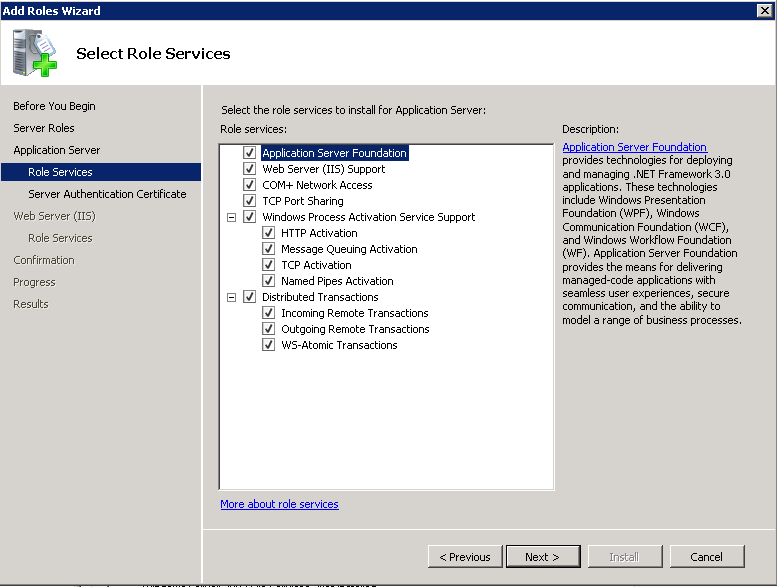The image size is (777, 587).
Task: Uncheck Message Queuing Activation checkbox
Action: [268, 249]
